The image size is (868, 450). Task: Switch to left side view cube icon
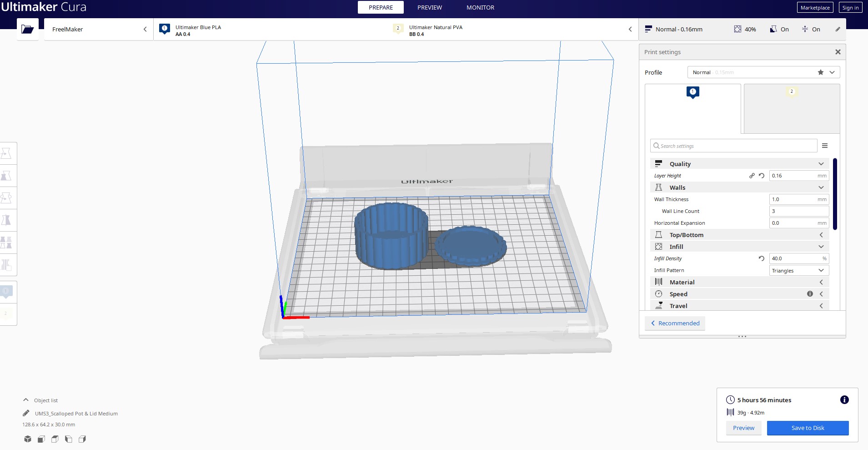pyautogui.click(x=69, y=439)
